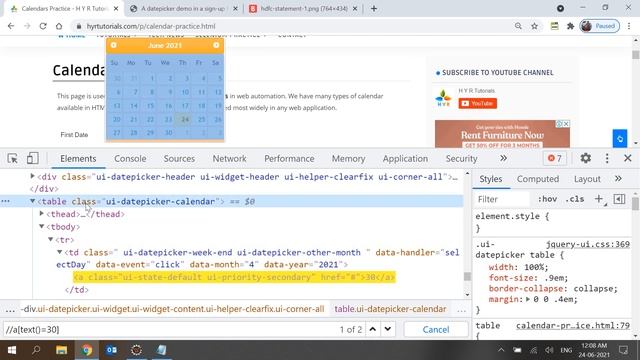This screenshot has width=640, height=360.
Task: Focus the XPath search field
Action: pos(169,329)
